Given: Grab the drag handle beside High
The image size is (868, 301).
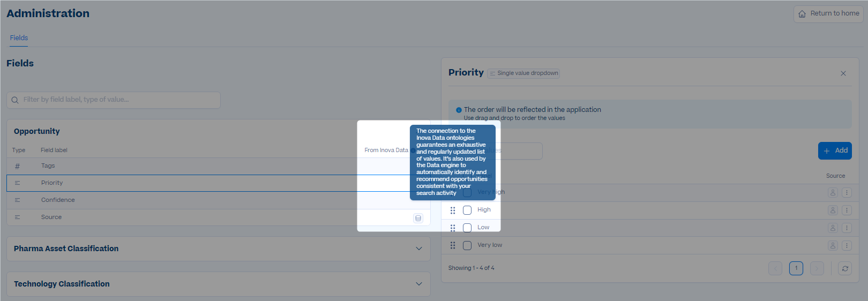Looking at the screenshot, I should 453,210.
